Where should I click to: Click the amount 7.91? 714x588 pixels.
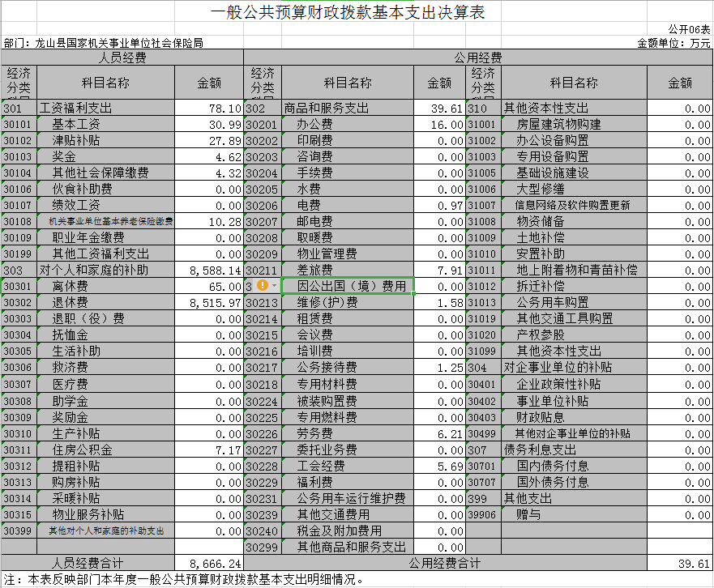pos(440,270)
